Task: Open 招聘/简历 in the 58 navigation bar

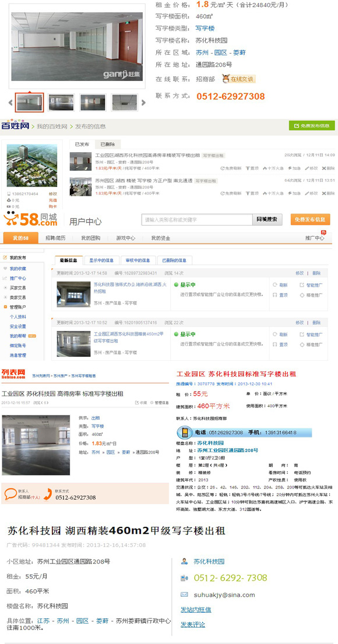Action: (55, 238)
